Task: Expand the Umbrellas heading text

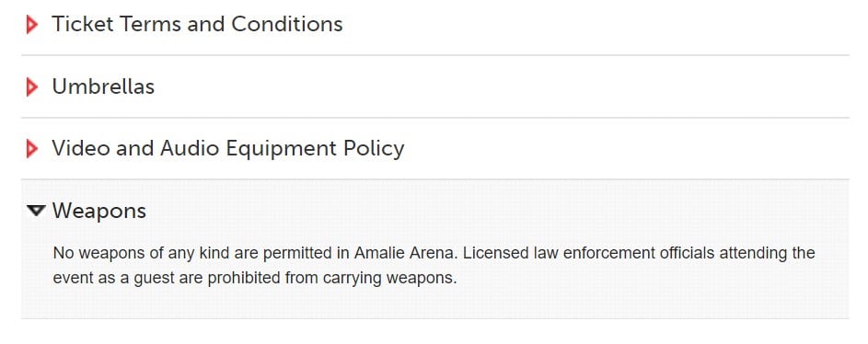Action: coord(103,86)
